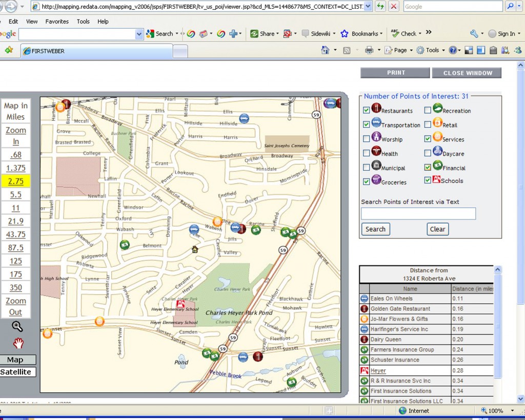
Task: Enable the Daycare checkbox
Action: click(x=428, y=153)
